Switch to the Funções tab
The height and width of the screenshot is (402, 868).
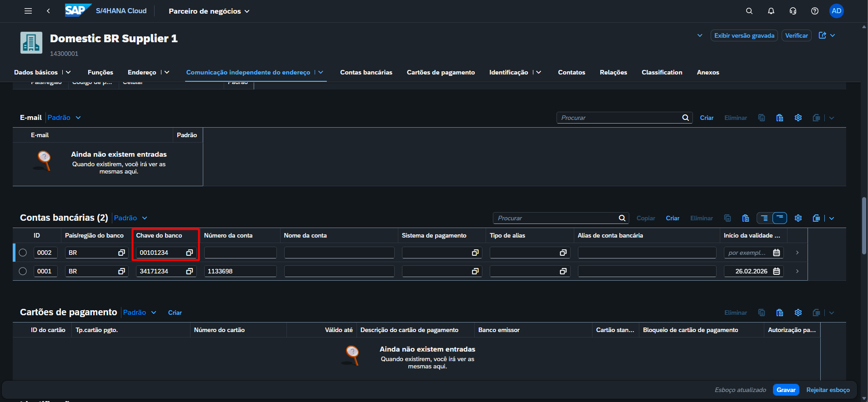click(100, 72)
